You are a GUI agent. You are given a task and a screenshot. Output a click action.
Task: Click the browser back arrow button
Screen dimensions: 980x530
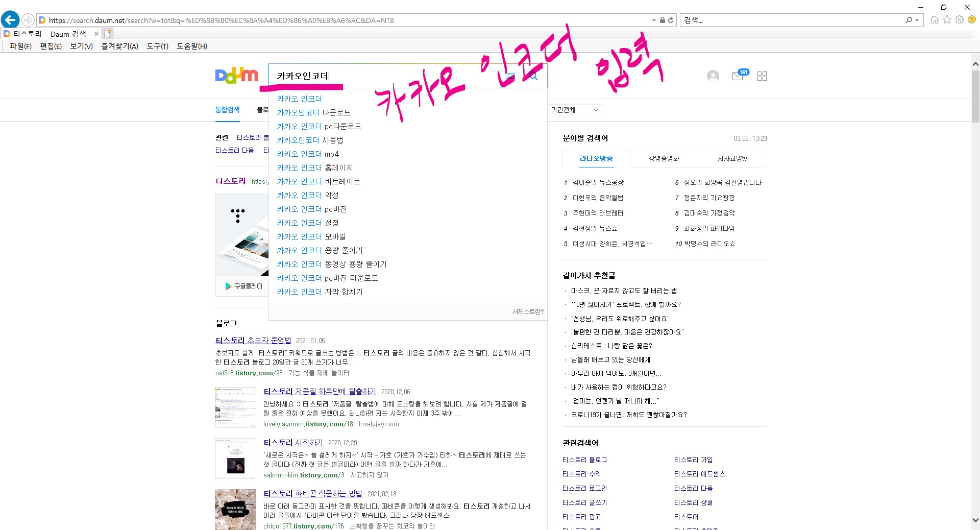click(10, 20)
